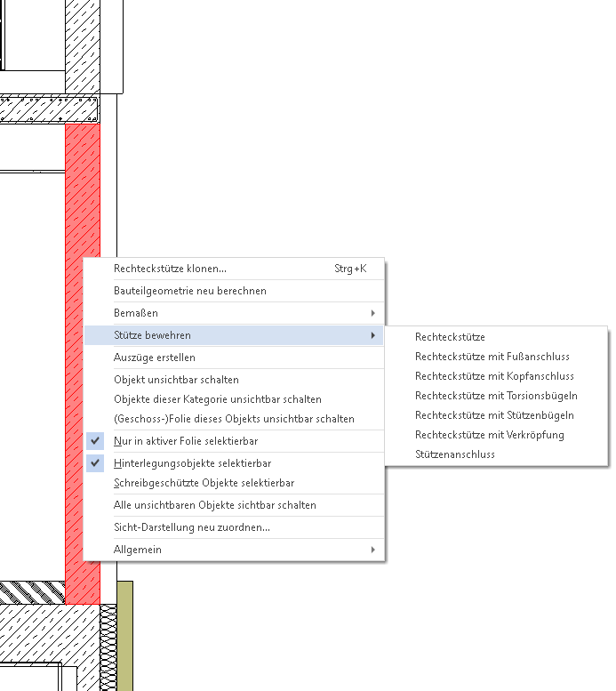Open 'Sicht-Darstellung neu zuordnen...'
The height and width of the screenshot is (691, 616).
coord(234,527)
